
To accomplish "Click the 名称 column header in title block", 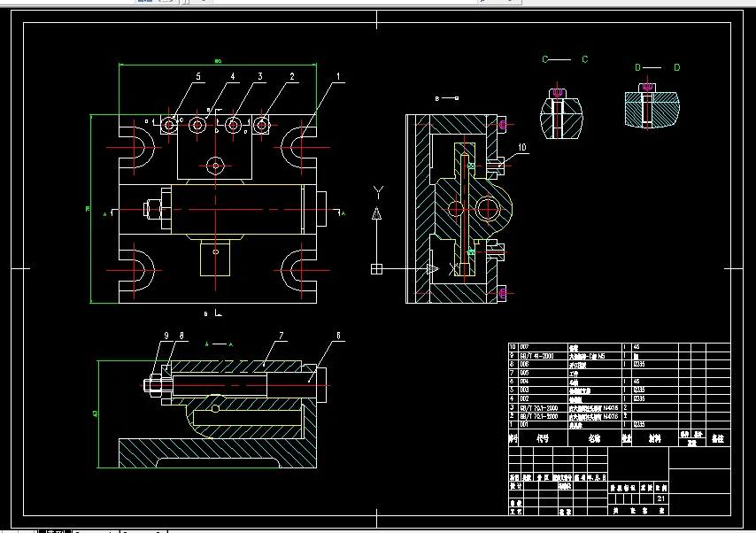I will coord(595,438).
